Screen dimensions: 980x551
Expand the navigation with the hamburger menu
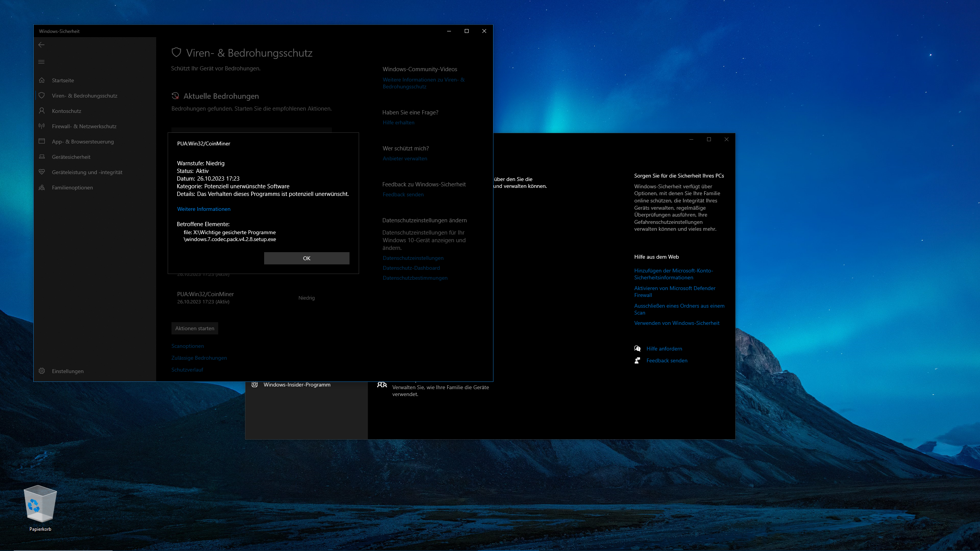click(x=41, y=62)
